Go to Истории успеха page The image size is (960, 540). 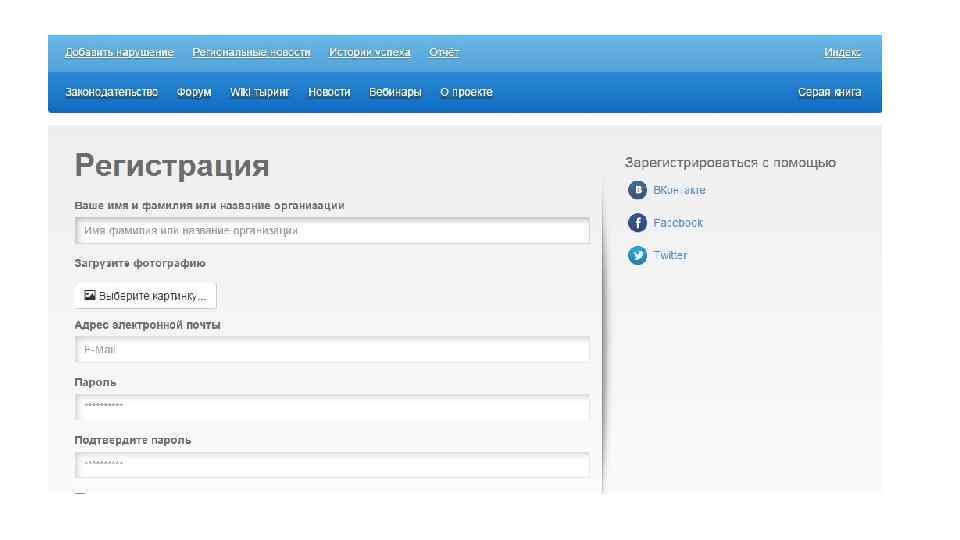[x=370, y=52]
